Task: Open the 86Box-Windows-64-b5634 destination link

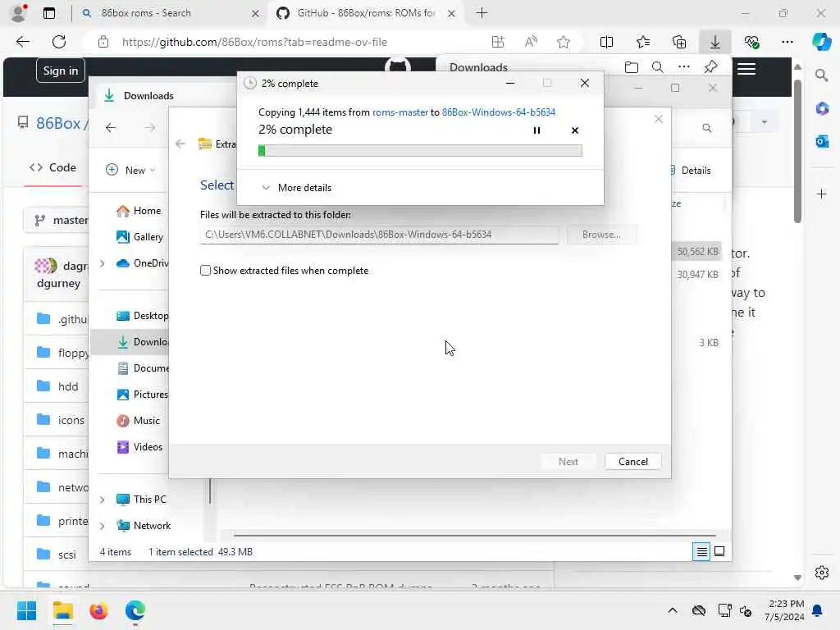Action: (498, 112)
